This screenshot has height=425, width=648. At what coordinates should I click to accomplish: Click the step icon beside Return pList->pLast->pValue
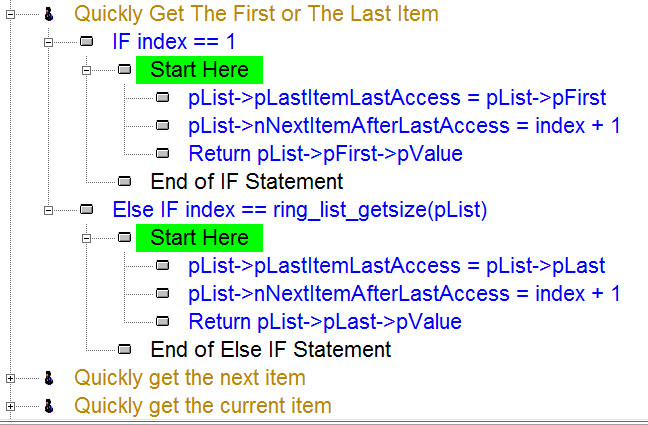162,321
